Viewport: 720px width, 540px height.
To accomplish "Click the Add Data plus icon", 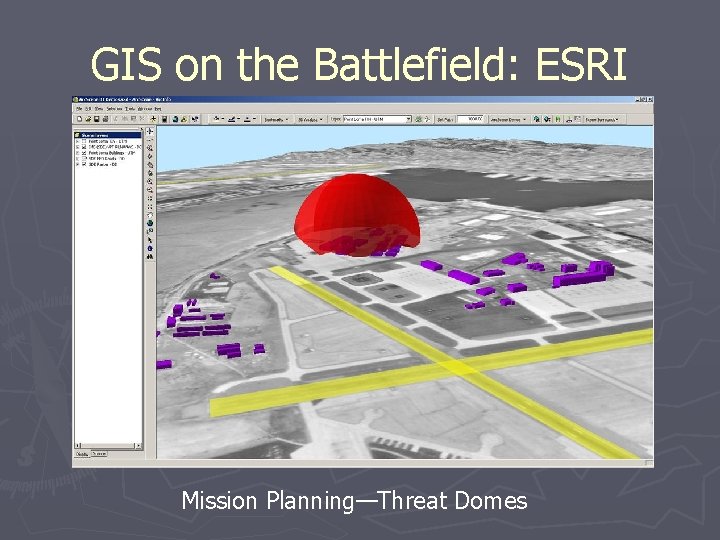I will coord(153,119).
